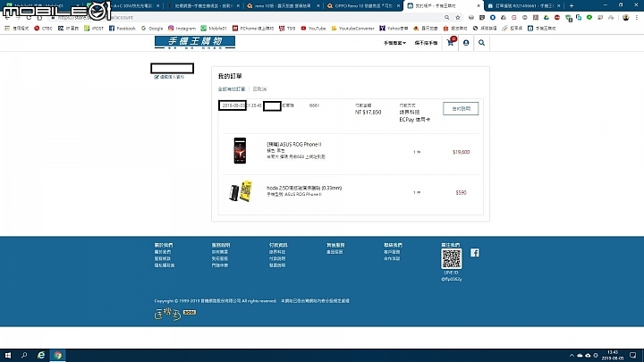Open the Windows notification center icon
Screen dimensions: 644x362
click(633, 356)
